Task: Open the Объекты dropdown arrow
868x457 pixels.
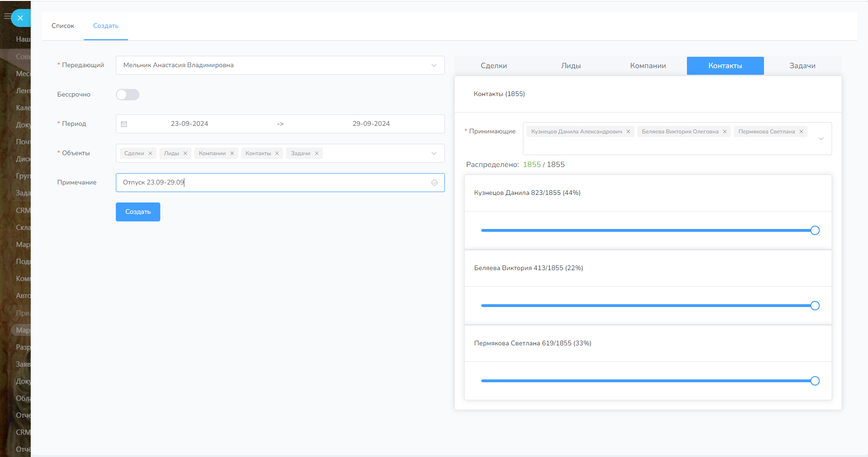Action: click(x=434, y=153)
